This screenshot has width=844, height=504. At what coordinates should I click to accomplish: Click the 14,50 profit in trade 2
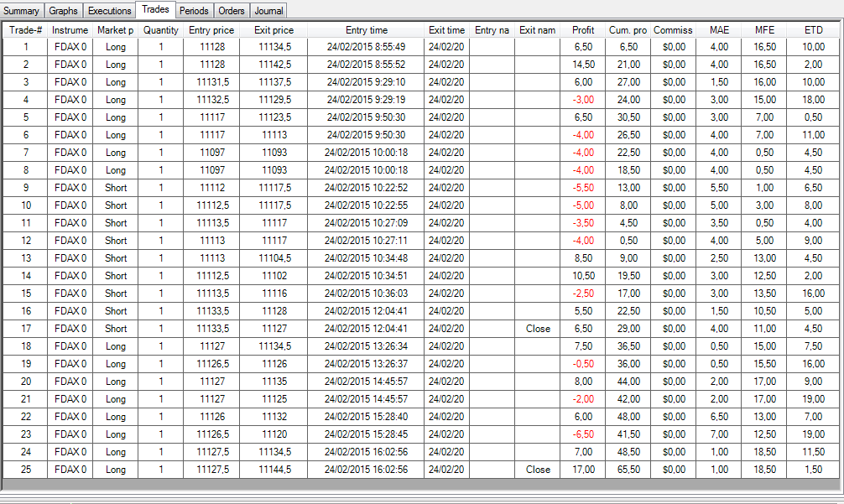(583, 65)
